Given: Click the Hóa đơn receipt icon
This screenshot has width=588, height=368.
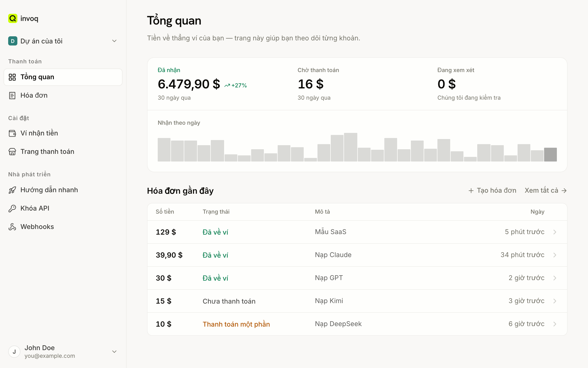Looking at the screenshot, I should click(x=12, y=95).
